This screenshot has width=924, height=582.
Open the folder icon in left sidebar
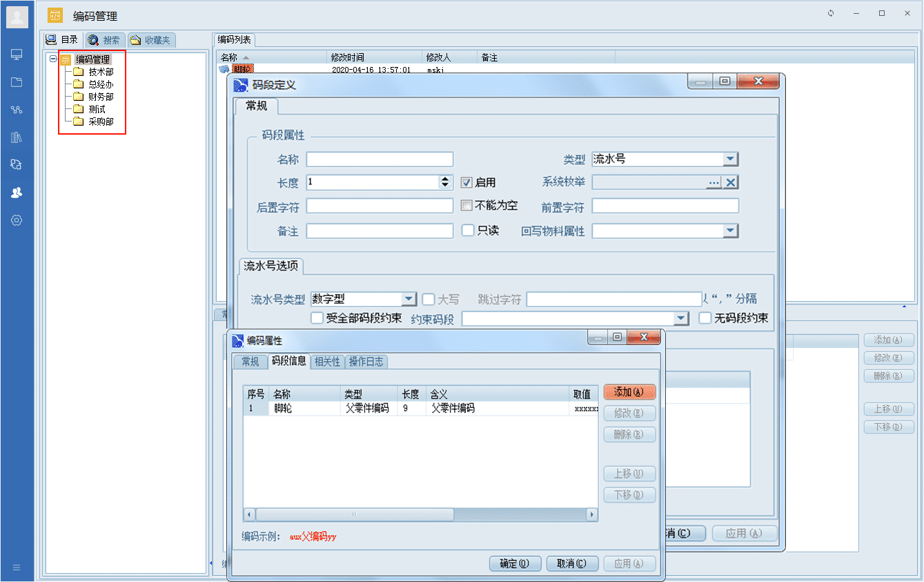click(17, 82)
